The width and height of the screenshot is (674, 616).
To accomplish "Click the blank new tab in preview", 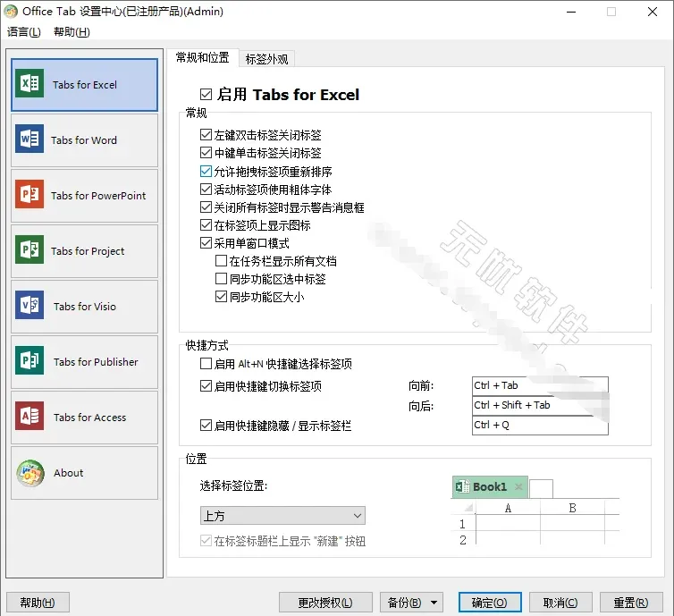I will coord(541,489).
